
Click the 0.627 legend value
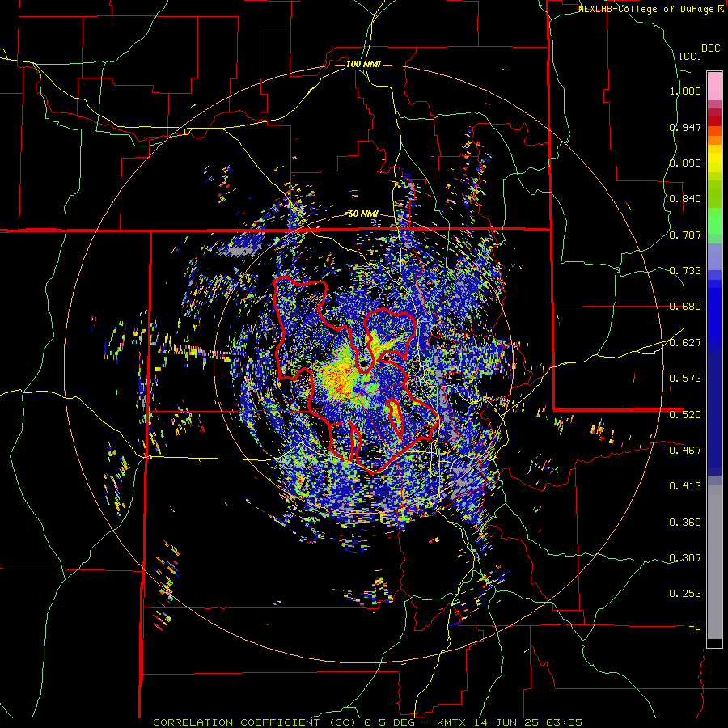(685, 343)
